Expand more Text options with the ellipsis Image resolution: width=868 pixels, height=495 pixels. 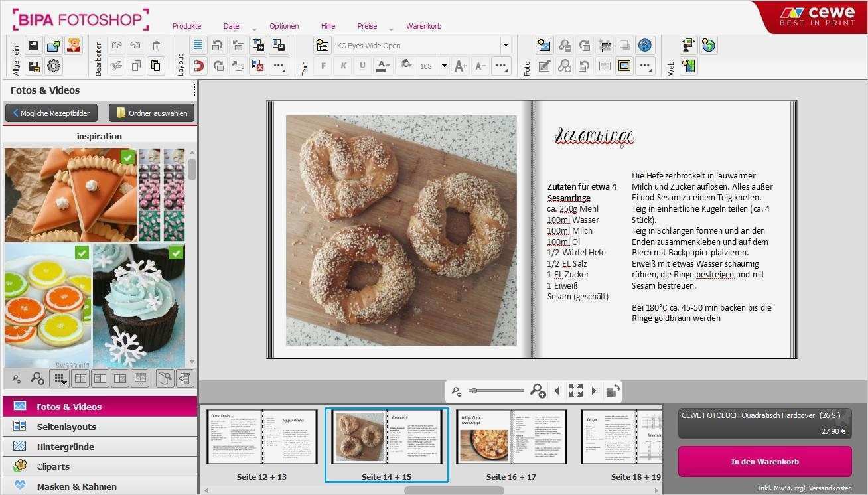pyautogui.click(x=502, y=66)
